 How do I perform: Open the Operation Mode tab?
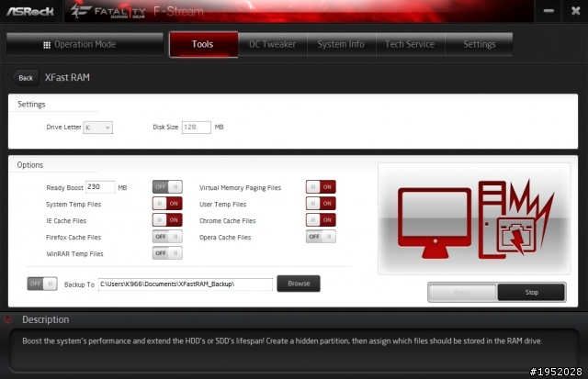85,44
